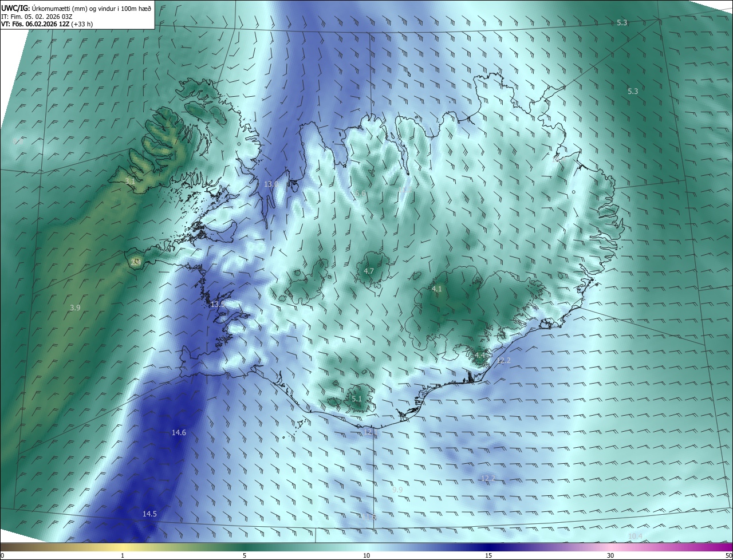Click the 10.4 value label
Screen dimensions: 733x560
click(635, 536)
